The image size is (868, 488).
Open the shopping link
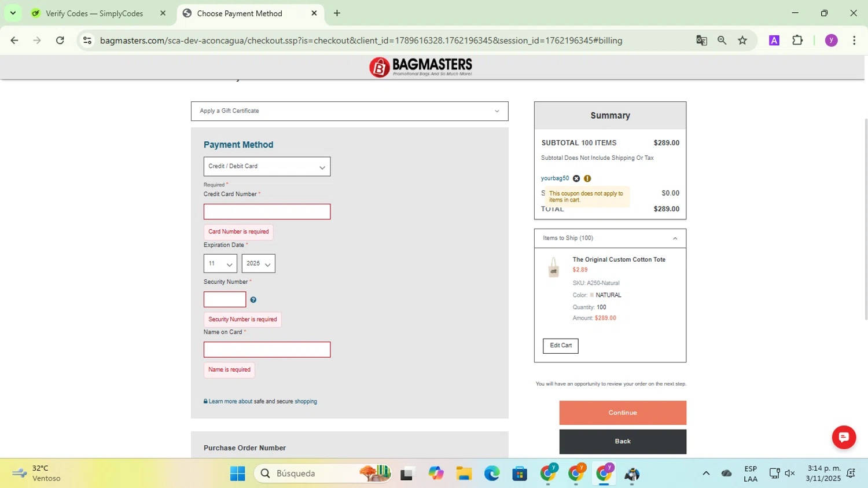[306, 401]
